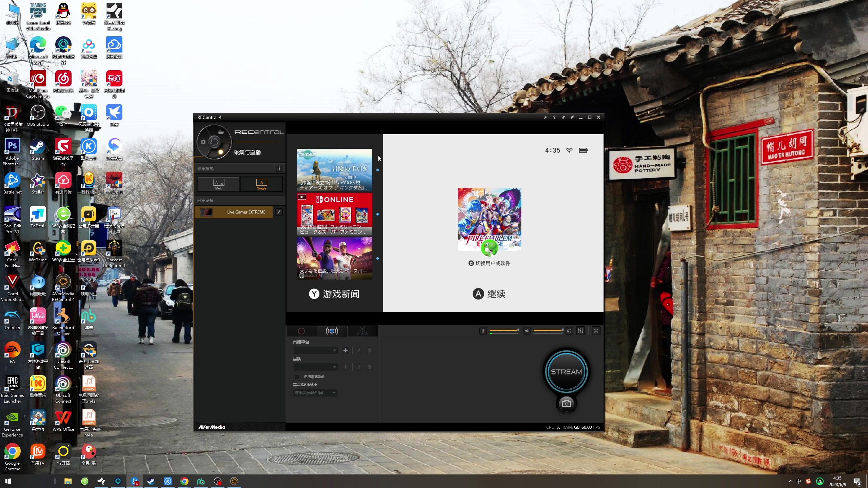Image resolution: width=868 pixels, height=488 pixels.
Task: Pin RECentral window on top
Action: [563, 118]
